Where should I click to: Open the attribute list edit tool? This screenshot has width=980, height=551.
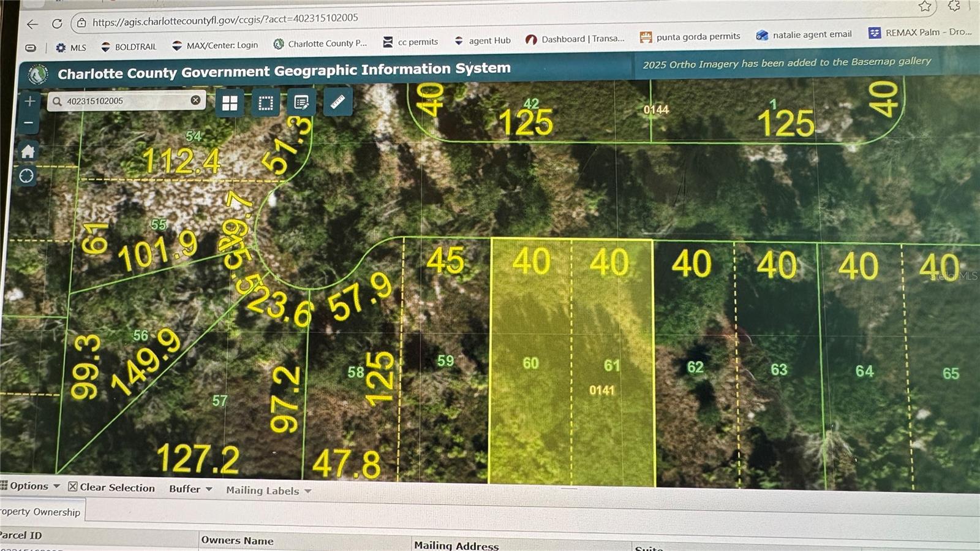pos(301,102)
